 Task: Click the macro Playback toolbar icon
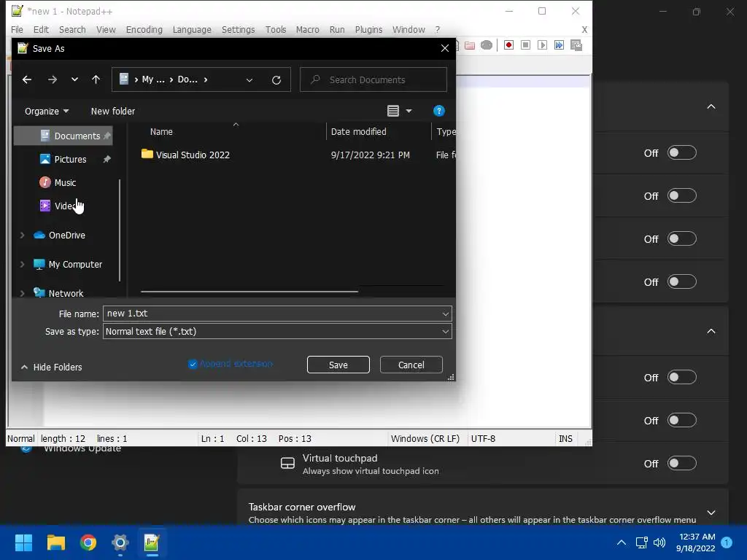click(542, 44)
